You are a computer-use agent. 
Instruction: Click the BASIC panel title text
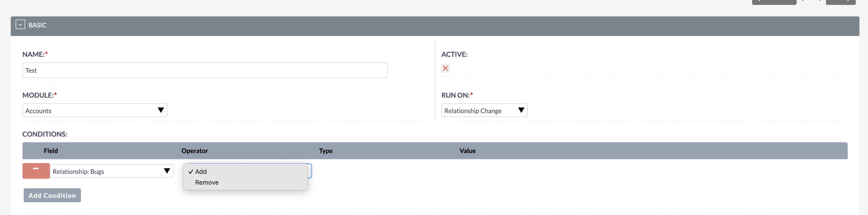pyautogui.click(x=37, y=25)
